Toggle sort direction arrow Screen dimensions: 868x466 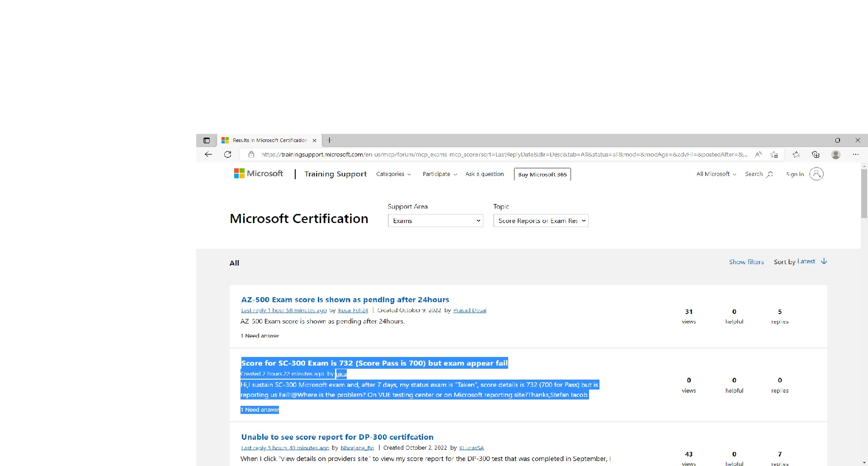(824, 261)
